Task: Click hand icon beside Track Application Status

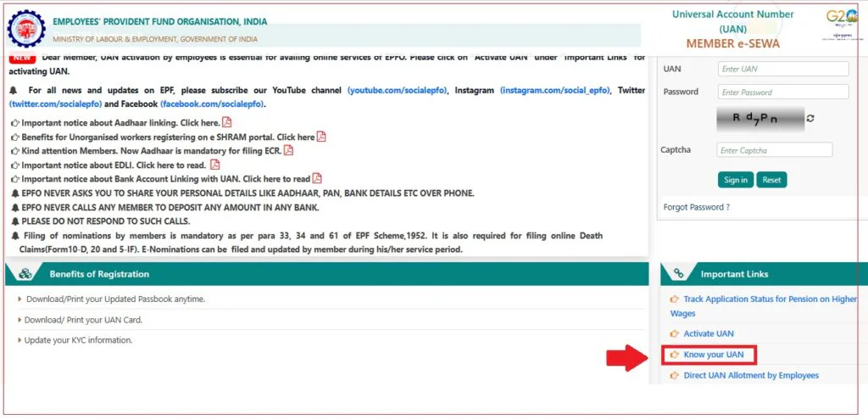Action: (674, 300)
